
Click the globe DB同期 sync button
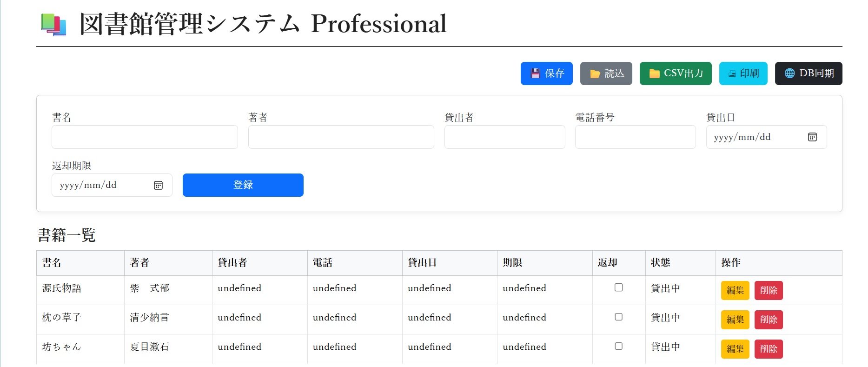808,73
